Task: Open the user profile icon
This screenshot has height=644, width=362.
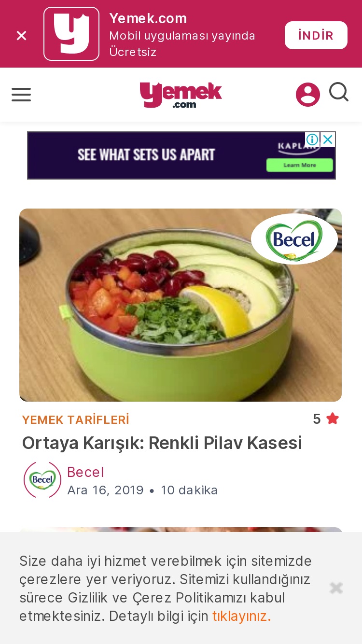Action: (x=308, y=95)
